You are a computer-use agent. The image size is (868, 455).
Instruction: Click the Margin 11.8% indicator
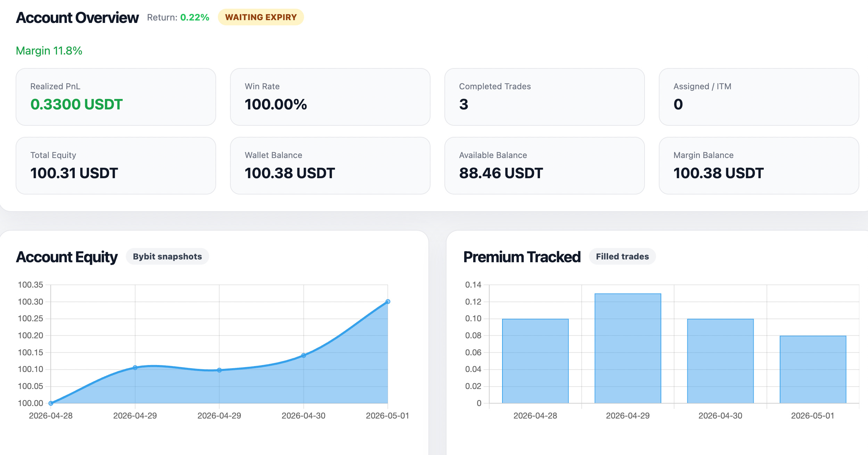pyautogui.click(x=49, y=51)
